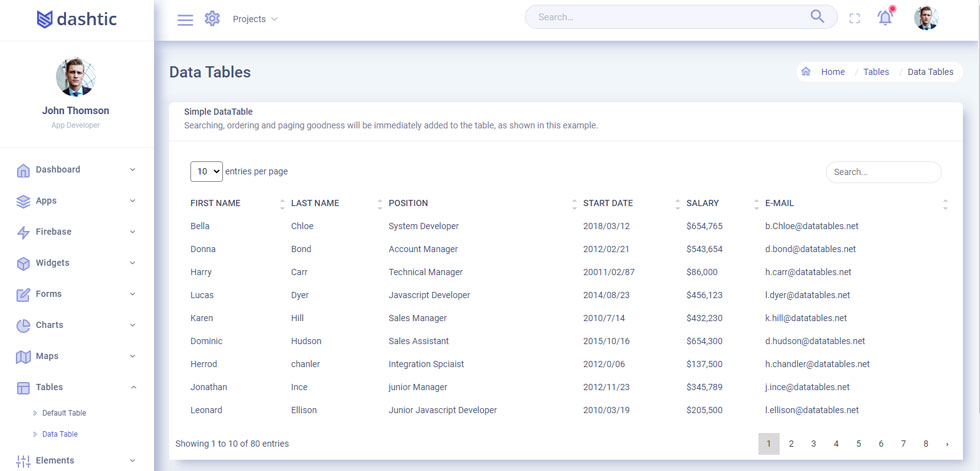Expand the Widgets menu chevron
The image size is (980, 471).
click(132, 263)
